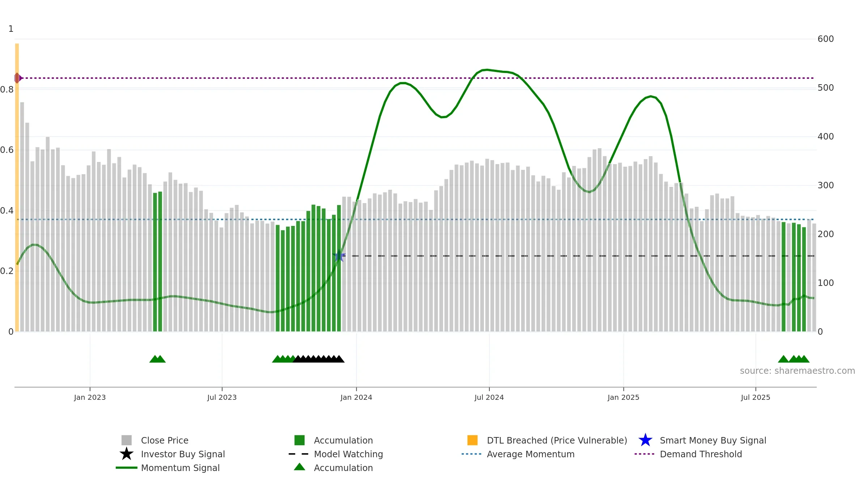Click the green accumulation triangles near Jul 2025
The image size is (868, 488).
(793, 359)
